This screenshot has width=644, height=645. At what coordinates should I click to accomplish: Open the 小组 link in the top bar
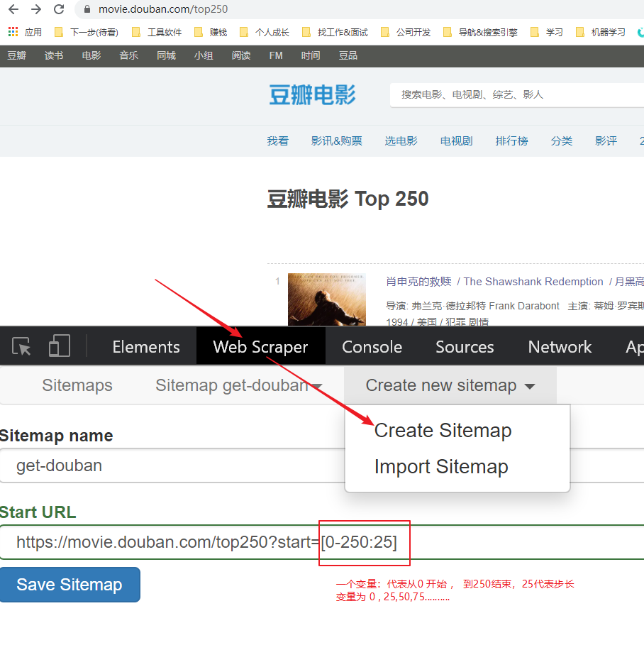pyautogui.click(x=204, y=55)
